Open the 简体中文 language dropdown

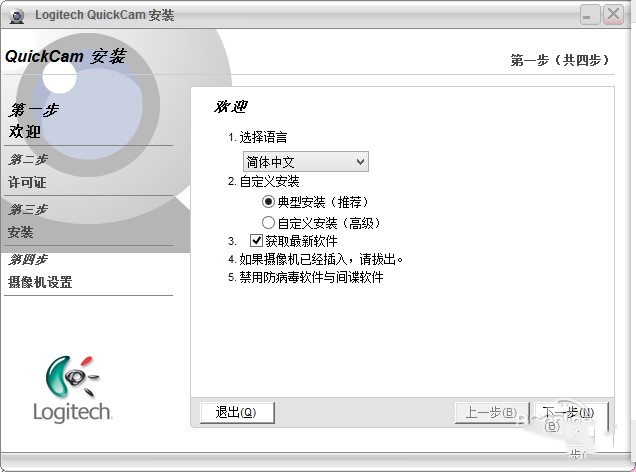[306, 162]
